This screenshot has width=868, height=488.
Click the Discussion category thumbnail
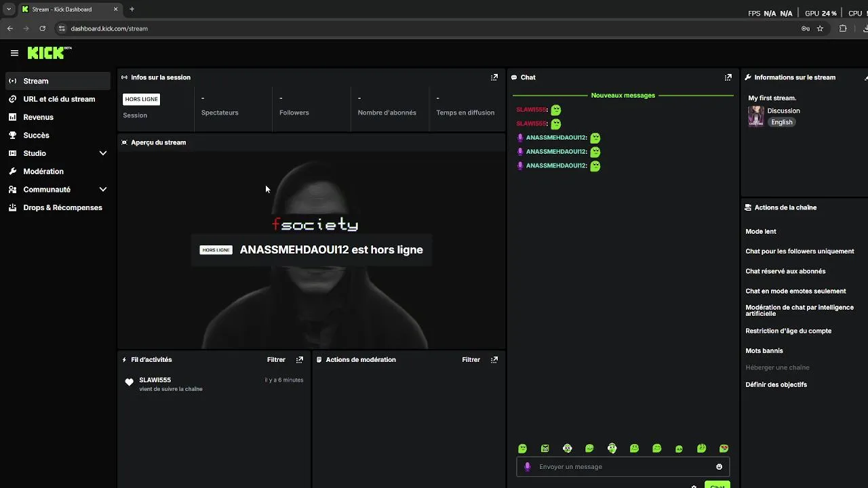(x=755, y=116)
